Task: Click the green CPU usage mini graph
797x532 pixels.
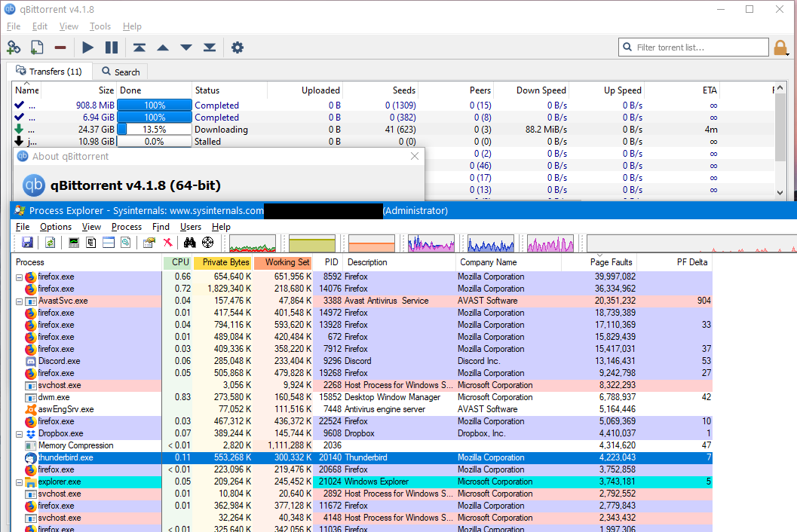Action: pos(253,243)
